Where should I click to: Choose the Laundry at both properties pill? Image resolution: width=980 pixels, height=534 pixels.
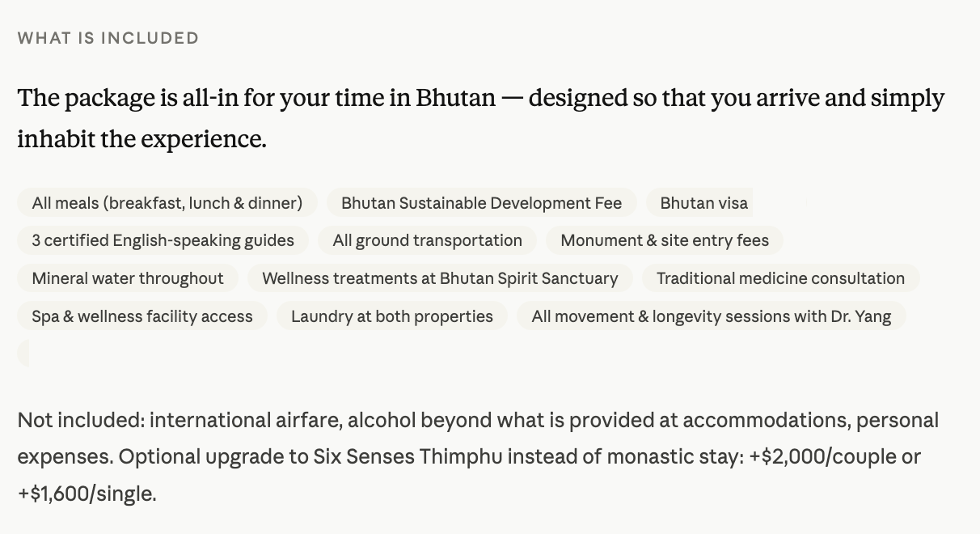[x=391, y=316]
